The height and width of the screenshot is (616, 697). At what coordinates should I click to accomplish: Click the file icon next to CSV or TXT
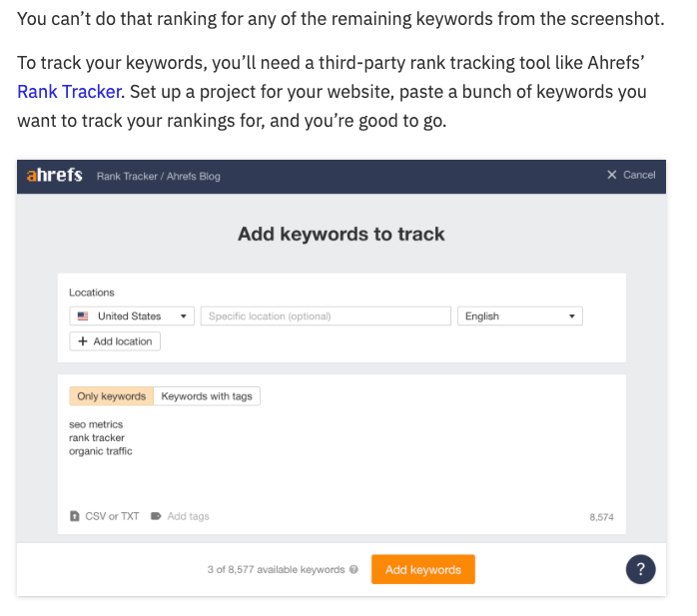pyautogui.click(x=74, y=516)
